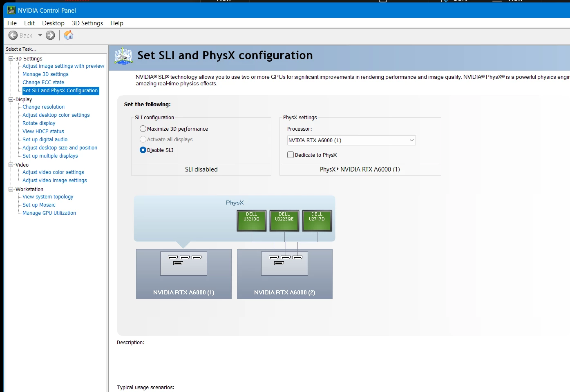Click the Workstation tree label
570x392 pixels.
coord(29,189)
